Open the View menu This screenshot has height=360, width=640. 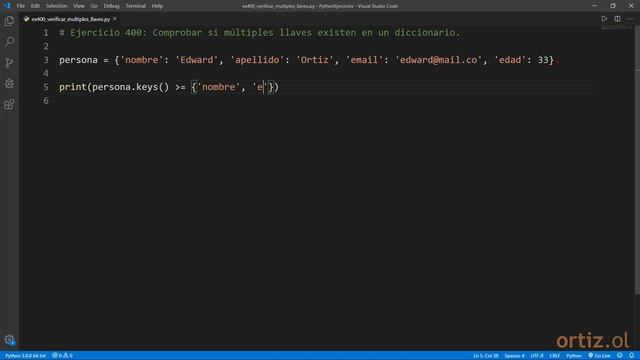pyautogui.click(x=79, y=6)
